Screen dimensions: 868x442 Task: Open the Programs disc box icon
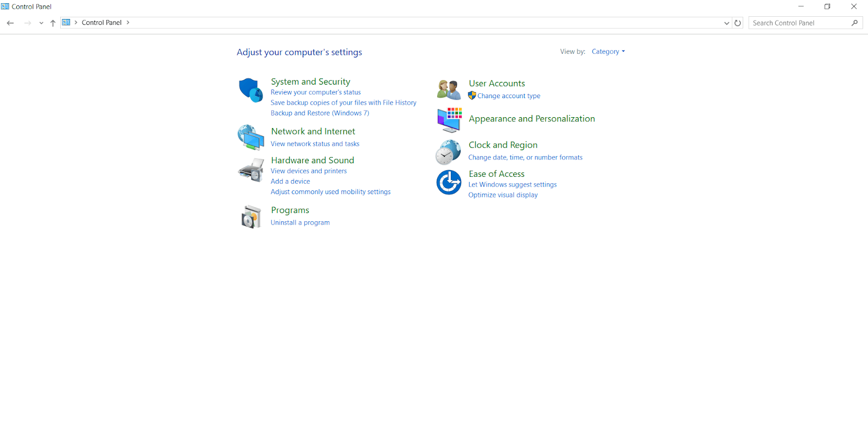click(x=251, y=217)
